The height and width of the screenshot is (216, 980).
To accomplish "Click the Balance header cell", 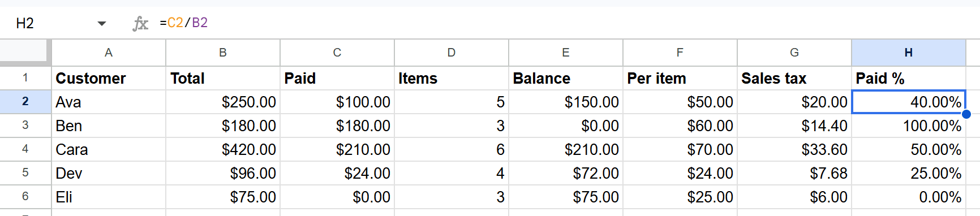I will coord(566,78).
